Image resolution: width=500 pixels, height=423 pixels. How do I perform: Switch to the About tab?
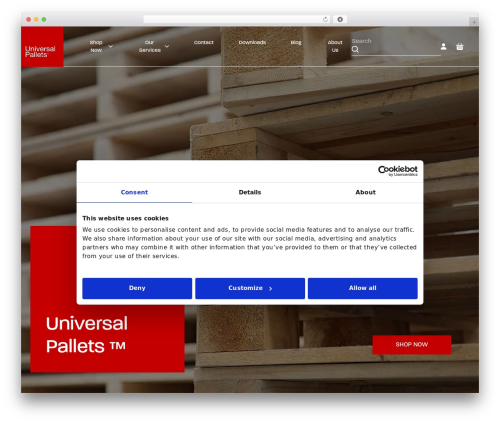point(365,192)
